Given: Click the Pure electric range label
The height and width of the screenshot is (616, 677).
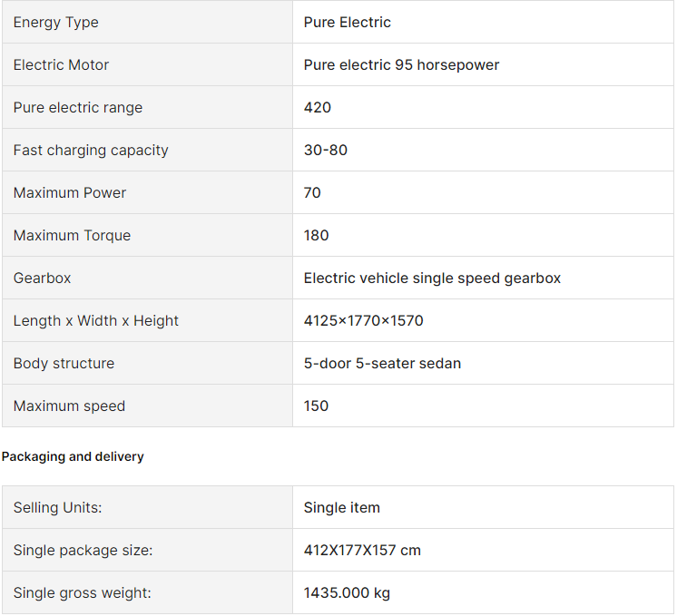Looking at the screenshot, I should pos(78,107).
